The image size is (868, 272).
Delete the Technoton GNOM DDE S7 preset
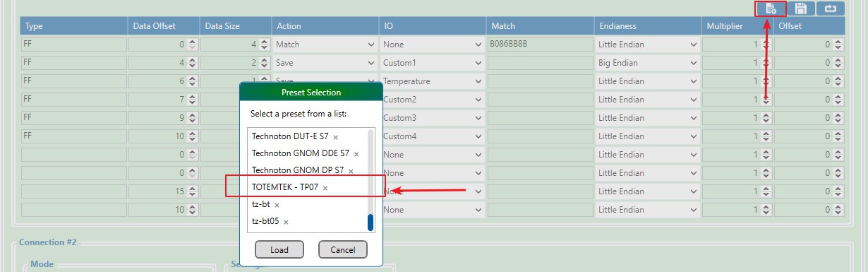pos(356,154)
